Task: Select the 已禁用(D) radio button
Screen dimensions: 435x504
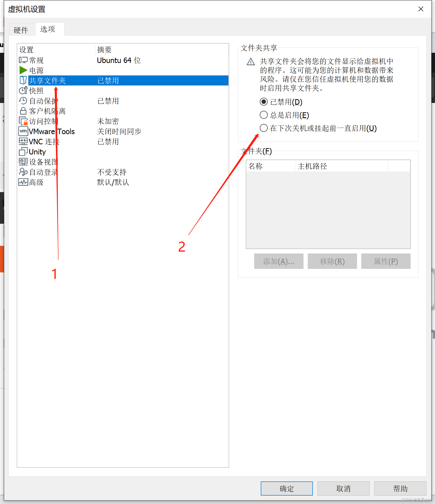Action: (263, 102)
